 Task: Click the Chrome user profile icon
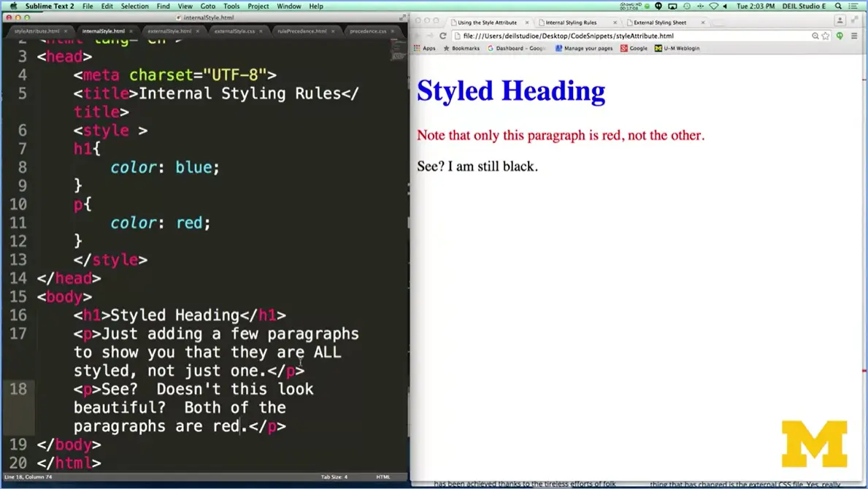click(x=840, y=21)
